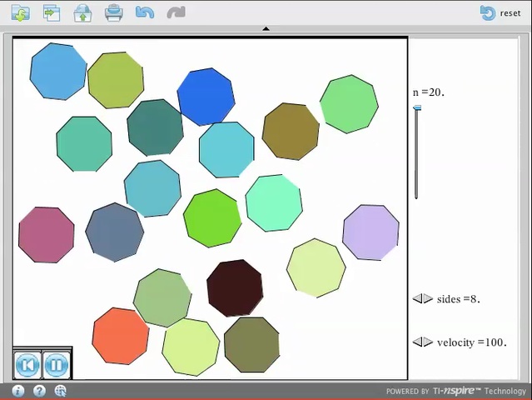Increase the sides value with right arrow
The width and height of the screenshot is (532, 400).
coord(427,299)
